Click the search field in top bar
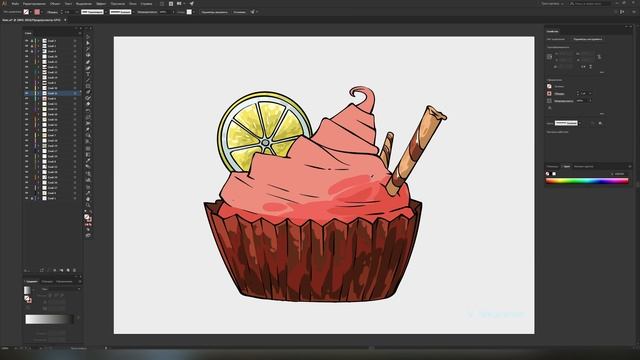Screen dimensions: 640x360 click(x=590, y=4)
